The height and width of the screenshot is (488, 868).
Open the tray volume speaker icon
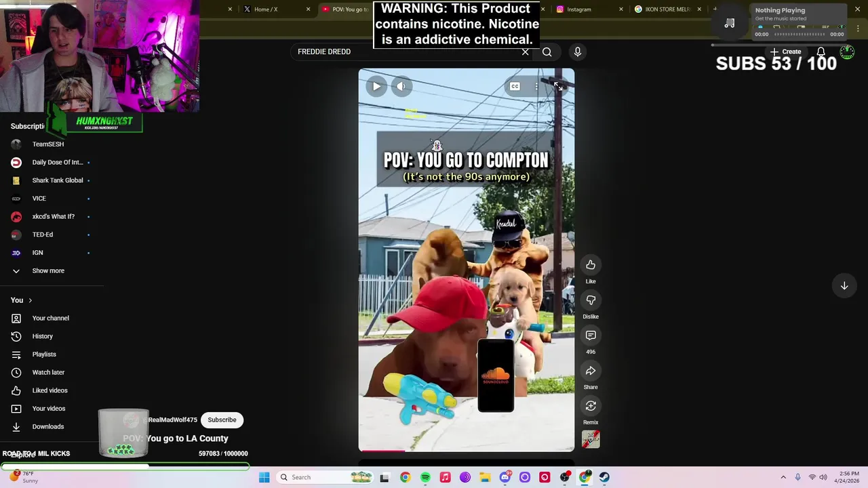pos(823,477)
